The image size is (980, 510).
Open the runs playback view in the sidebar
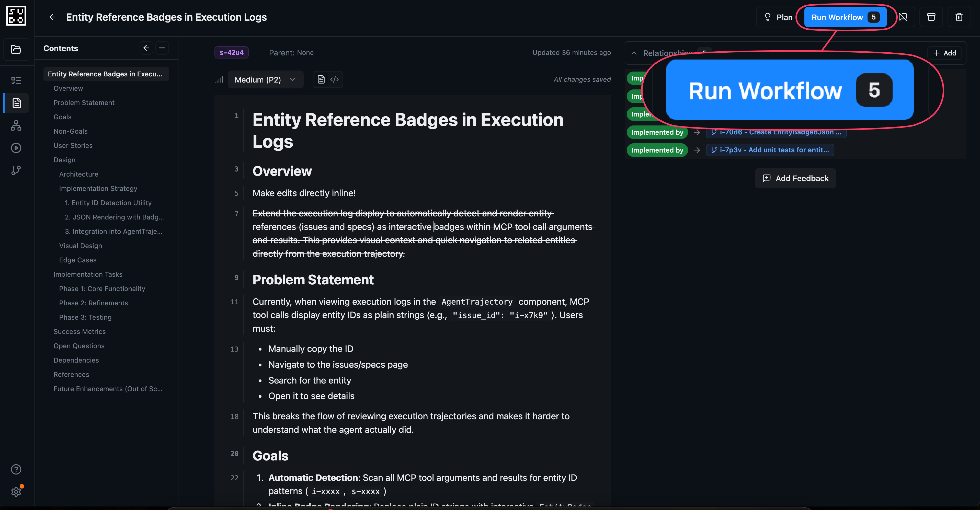[x=16, y=148]
